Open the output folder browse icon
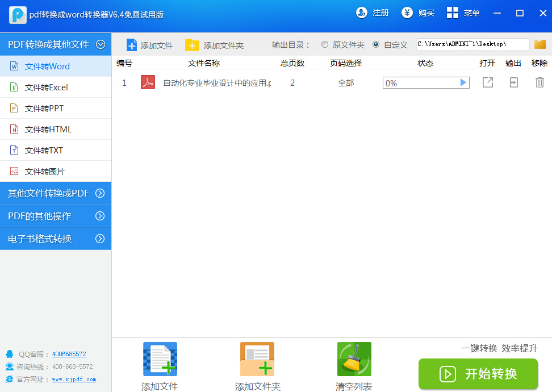 click(539, 44)
